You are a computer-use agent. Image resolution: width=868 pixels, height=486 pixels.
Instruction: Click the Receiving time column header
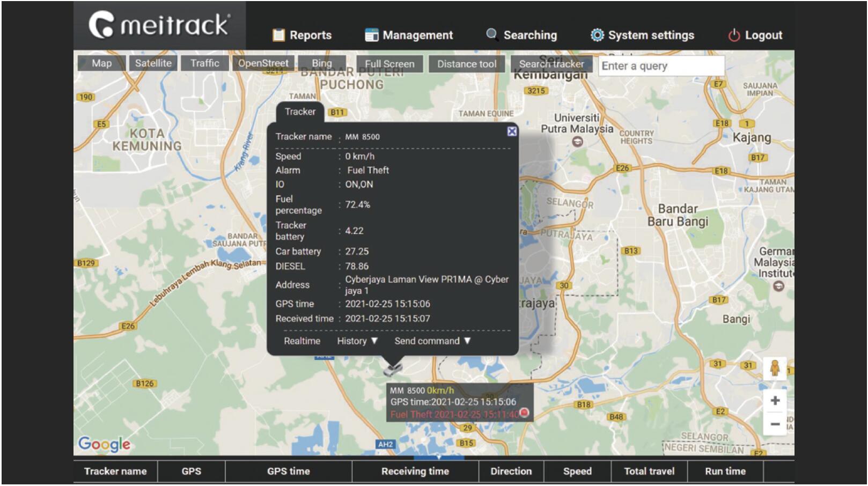coord(415,472)
